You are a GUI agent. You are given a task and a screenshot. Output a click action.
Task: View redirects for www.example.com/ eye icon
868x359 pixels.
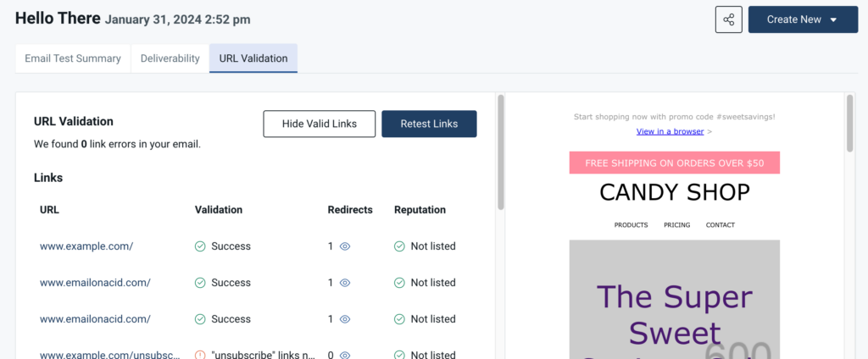tap(345, 246)
